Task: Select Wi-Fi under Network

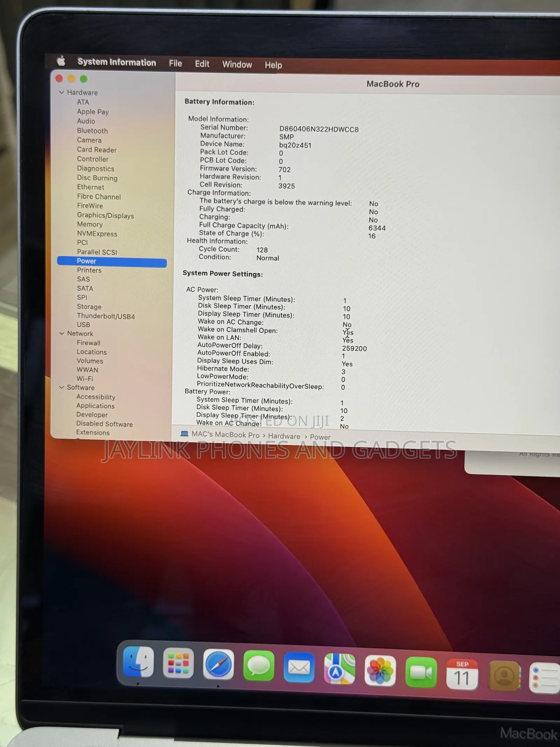Action: (85, 379)
